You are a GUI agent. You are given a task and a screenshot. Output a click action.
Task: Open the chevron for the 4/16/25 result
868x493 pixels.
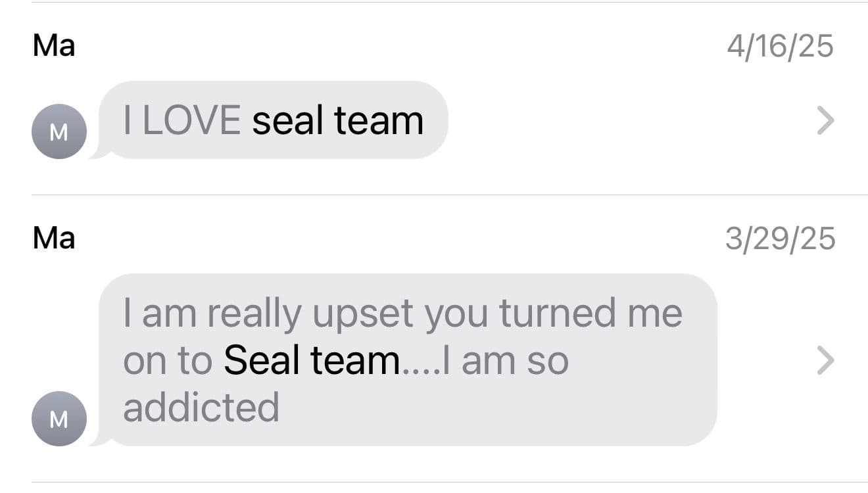(x=825, y=121)
